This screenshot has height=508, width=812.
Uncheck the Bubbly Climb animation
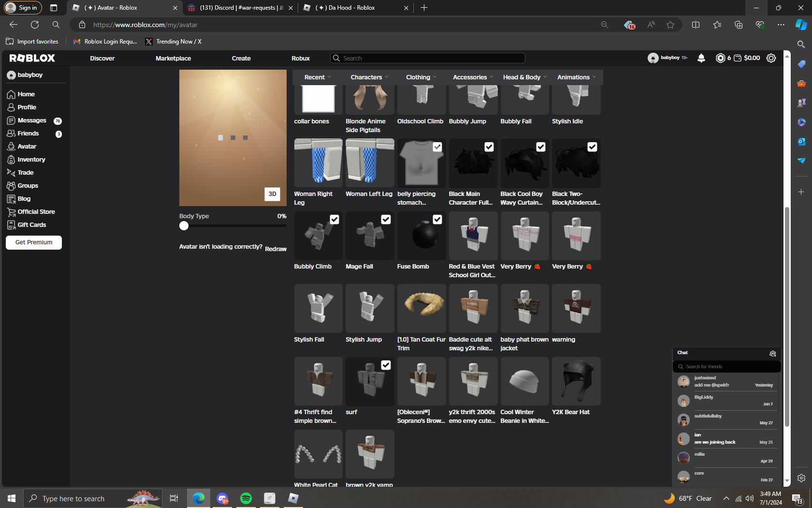coord(334,220)
